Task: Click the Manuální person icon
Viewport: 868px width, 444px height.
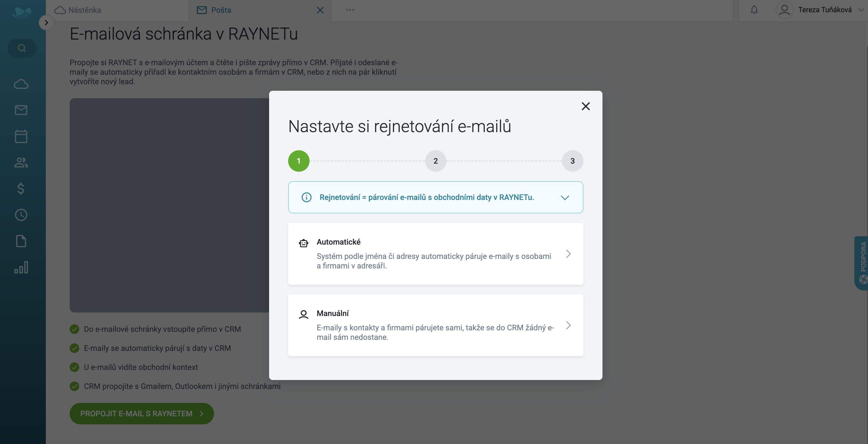Action: click(x=304, y=314)
